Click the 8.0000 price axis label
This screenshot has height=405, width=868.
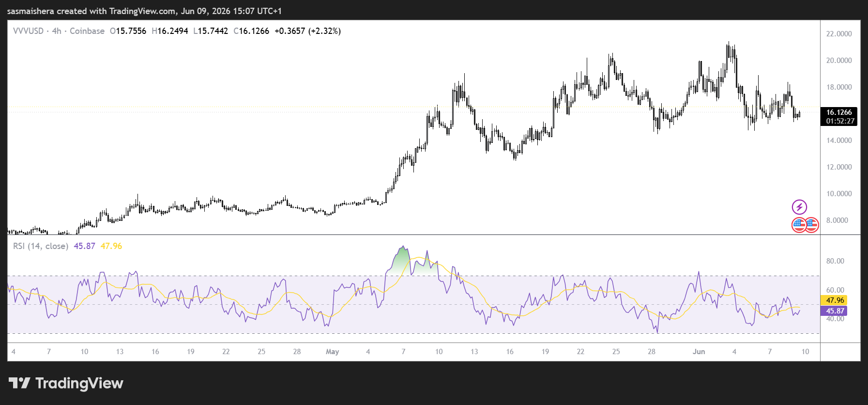837,220
